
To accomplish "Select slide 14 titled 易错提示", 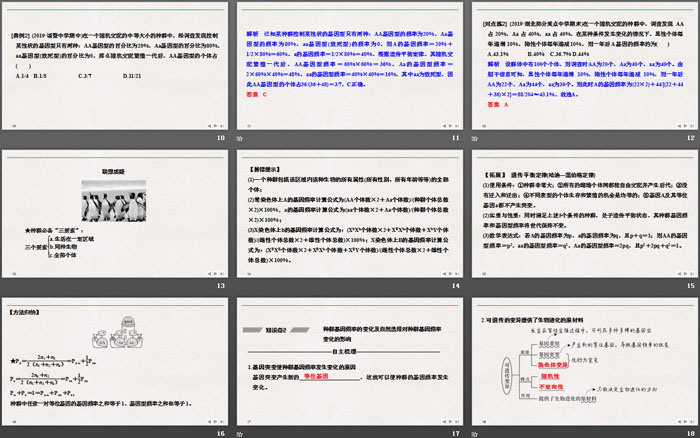I will coord(350,210).
